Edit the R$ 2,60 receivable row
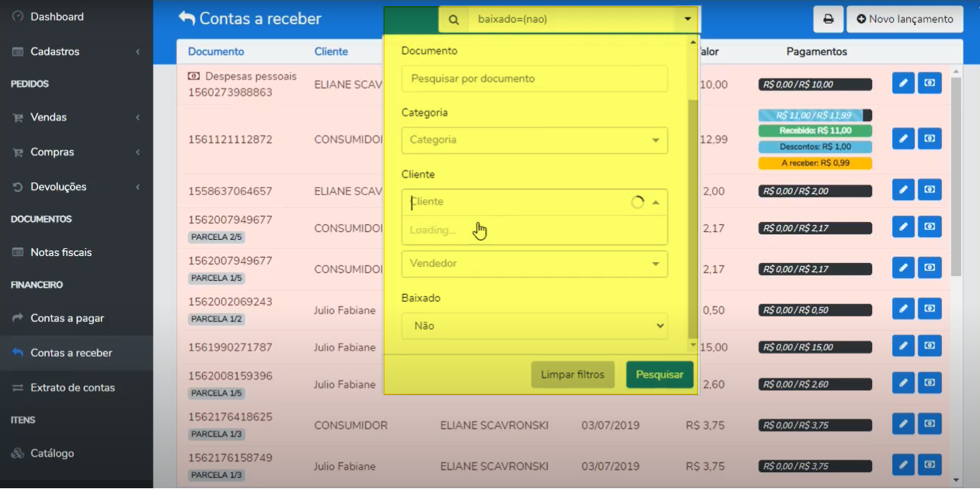Image resolution: width=980 pixels, height=491 pixels. pos(903,383)
